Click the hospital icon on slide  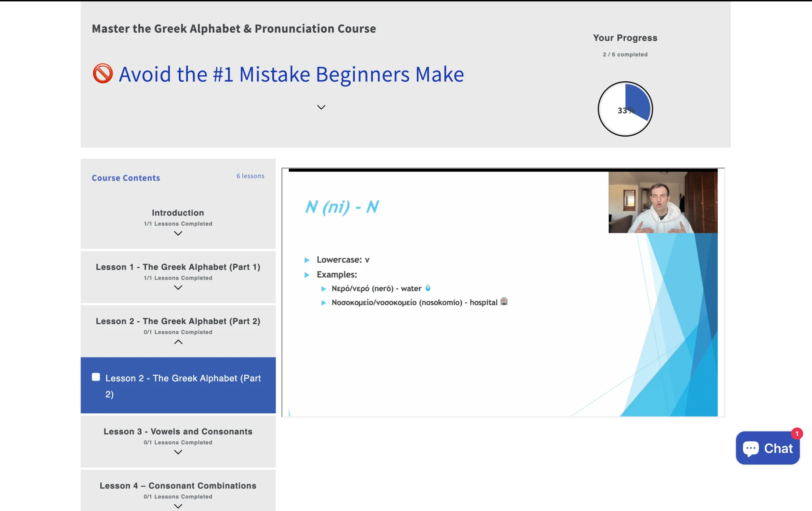(504, 302)
